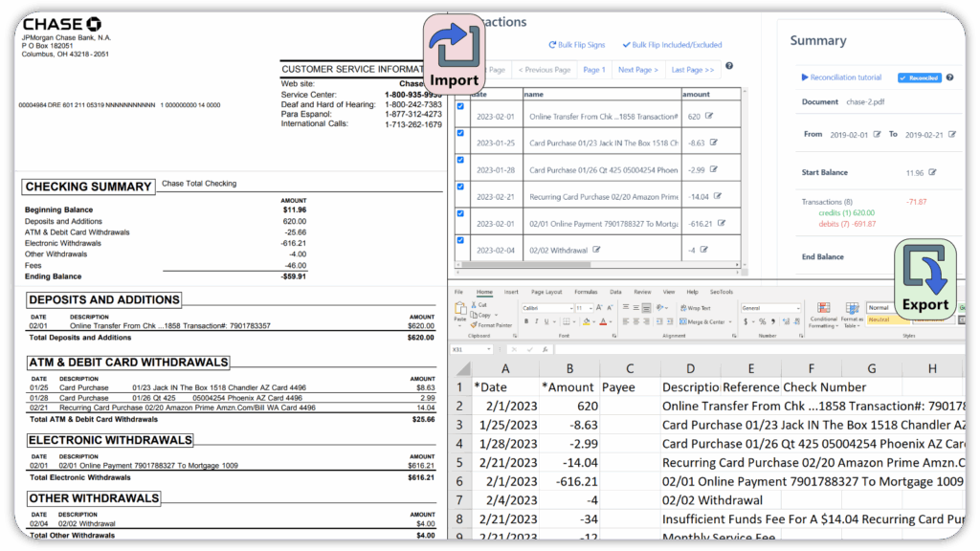980x551 pixels.
Task: Apply Bold formatting in Excel ribbon
Action: 526,321
